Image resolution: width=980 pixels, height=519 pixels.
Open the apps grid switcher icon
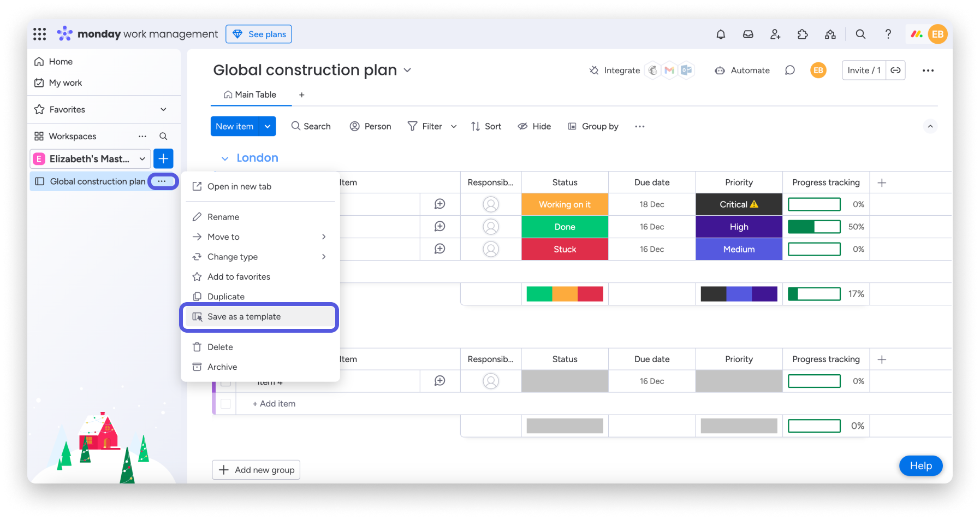click(x=39, y=34)
